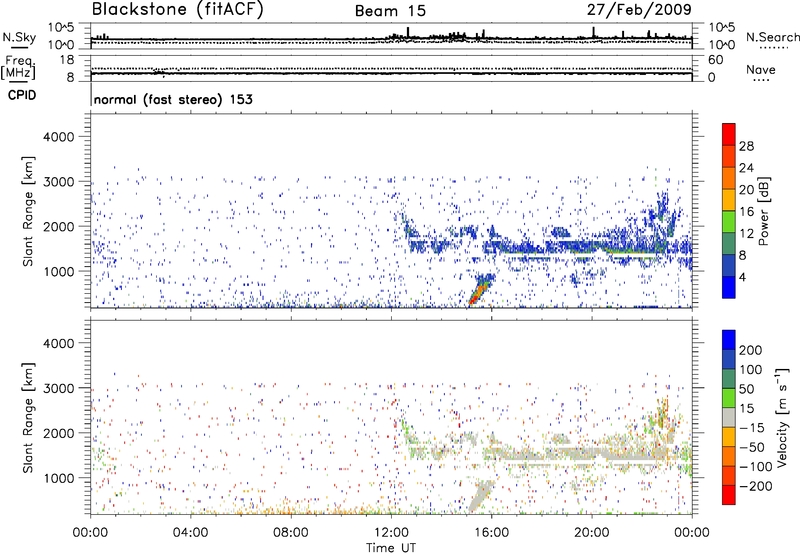Click the '4000' range tick in Velocity panel

[x=59, y=344]
